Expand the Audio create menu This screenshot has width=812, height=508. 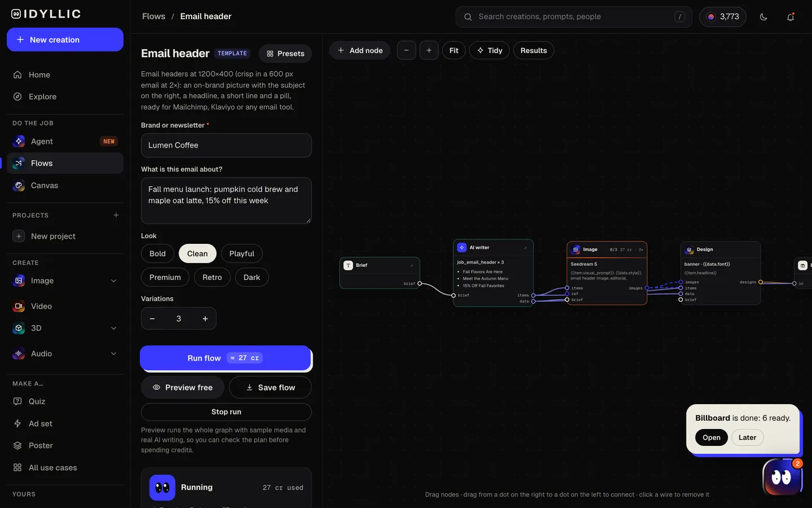tap(113, 353)
